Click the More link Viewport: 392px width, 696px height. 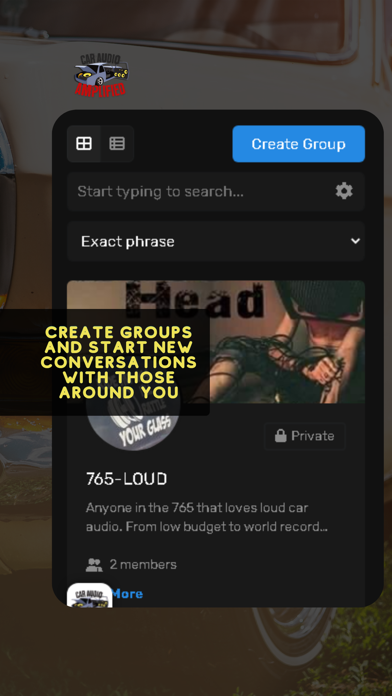tap(128, 593)
